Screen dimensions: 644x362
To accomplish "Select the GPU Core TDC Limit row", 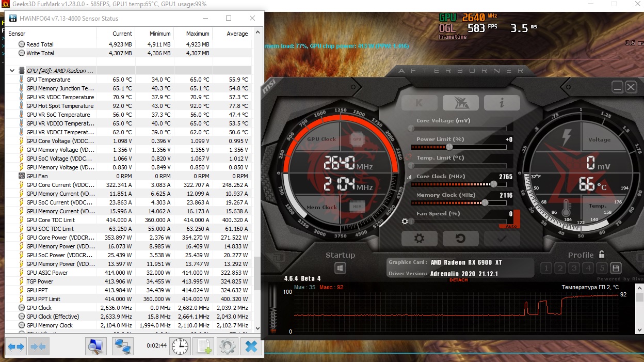I will click(129, 220).
